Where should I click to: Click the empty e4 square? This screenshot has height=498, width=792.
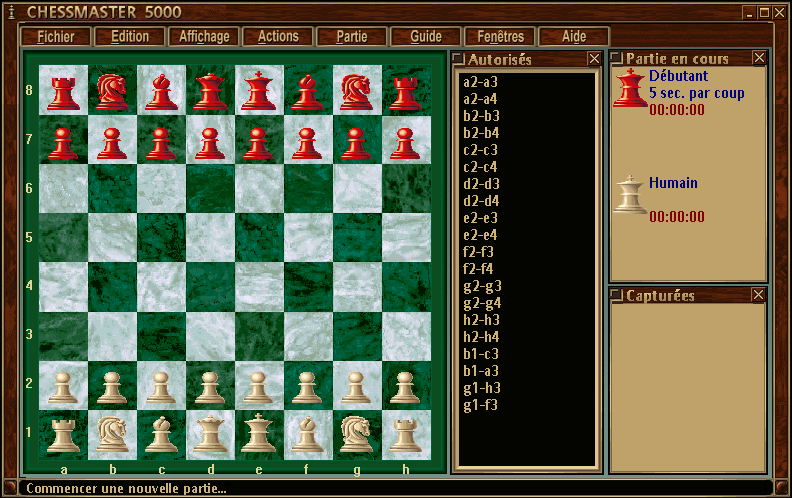[258, 286]
